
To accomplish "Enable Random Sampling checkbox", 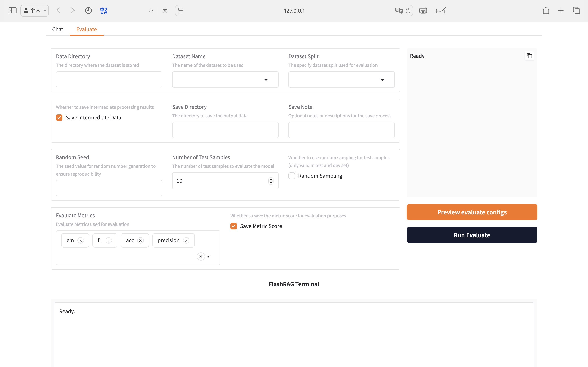I will tap(292, 176).
